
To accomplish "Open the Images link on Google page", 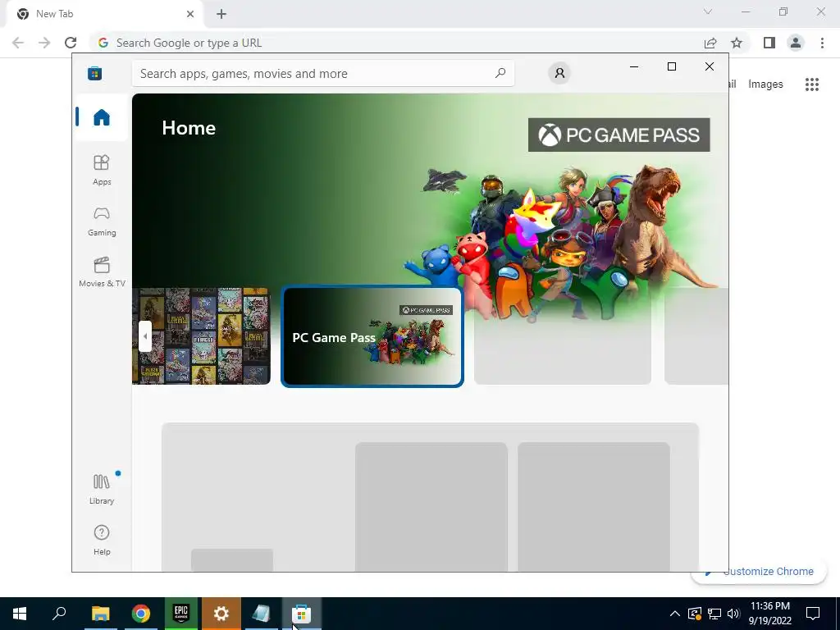I will [765, 84].
